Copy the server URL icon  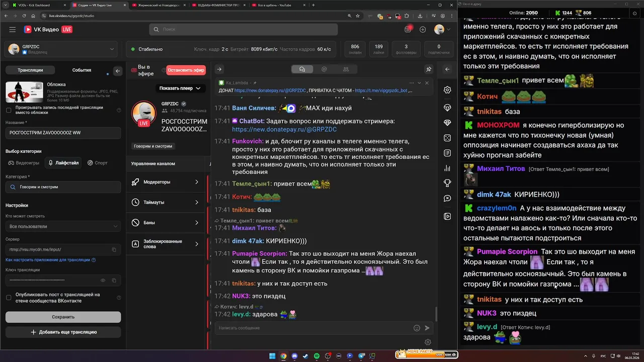114,249
